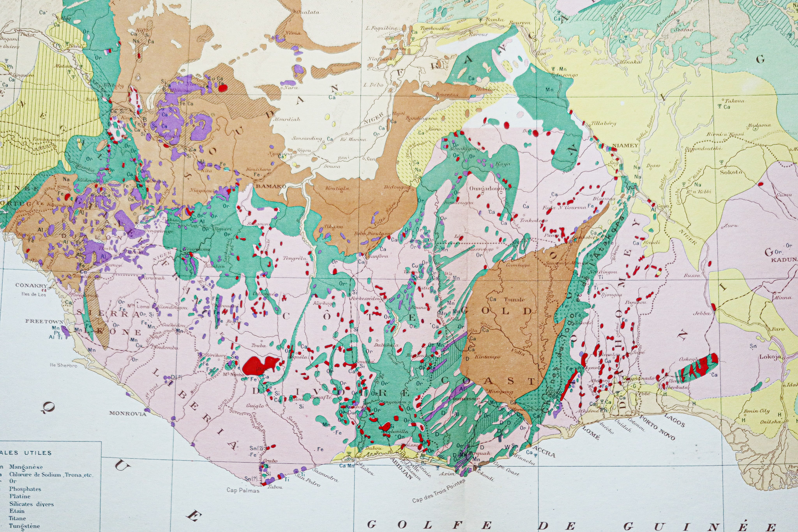Click the Kintampo label in brown region

[x=487, y=357]
